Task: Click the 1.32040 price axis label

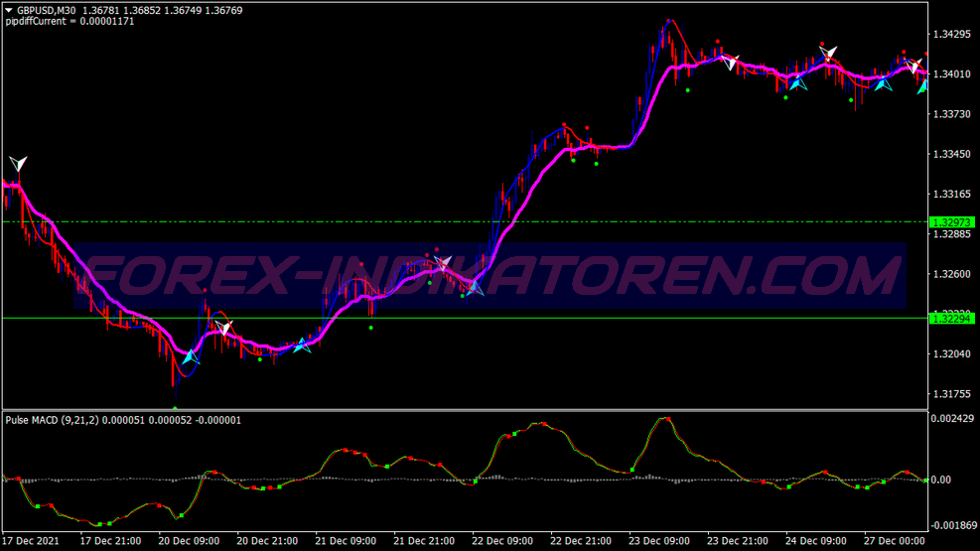Action: pos(952,354)
